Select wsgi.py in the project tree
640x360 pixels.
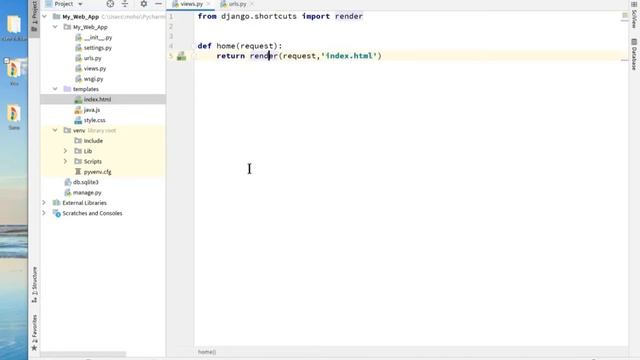[89, 79]
